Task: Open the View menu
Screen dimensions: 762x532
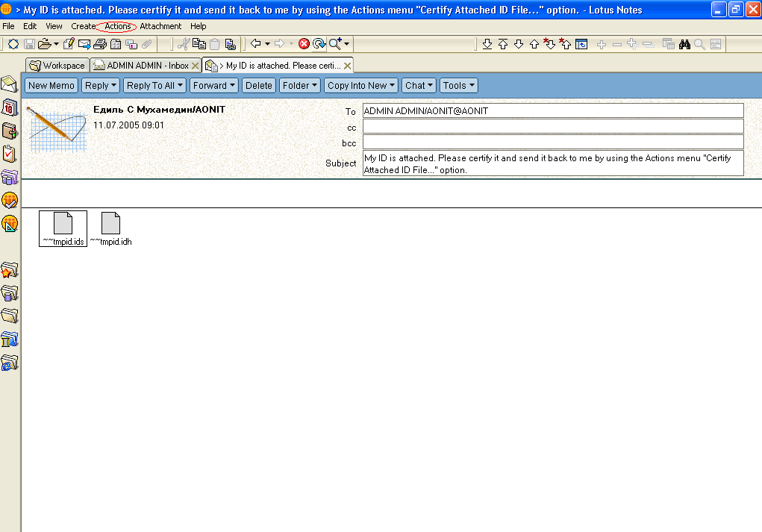Action: click(x=54, y=26)
